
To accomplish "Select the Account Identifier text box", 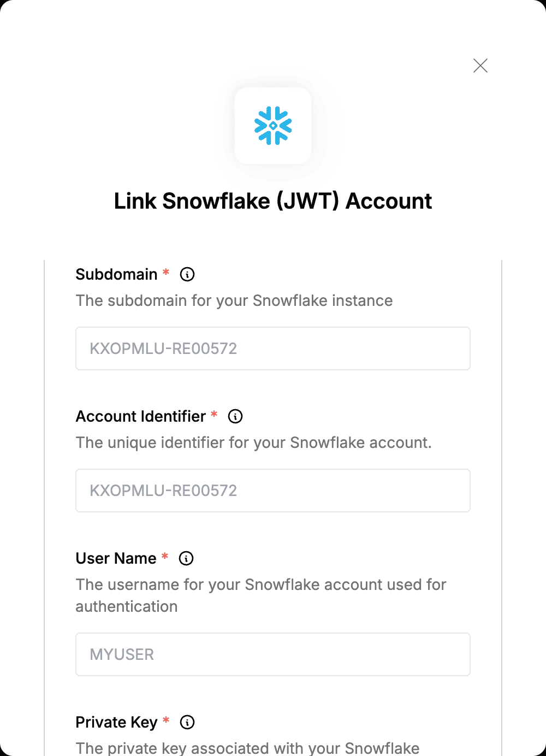I will (273, 491).
